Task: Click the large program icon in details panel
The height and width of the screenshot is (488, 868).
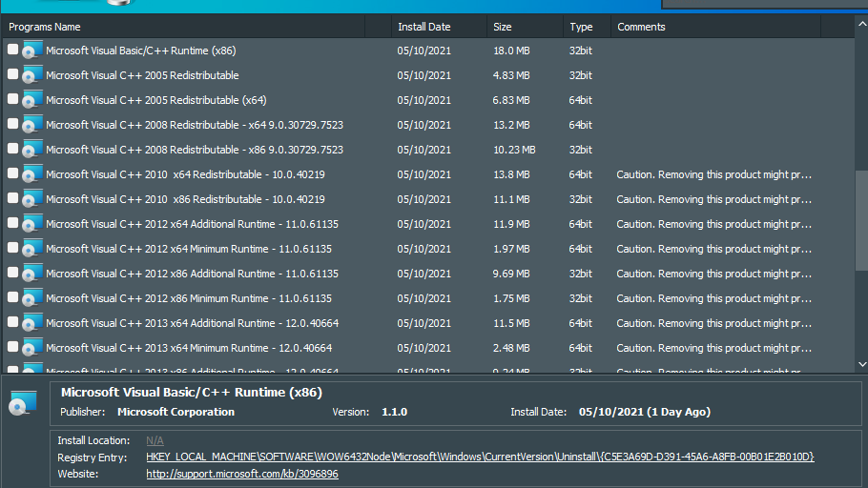Action: (23, 403)
